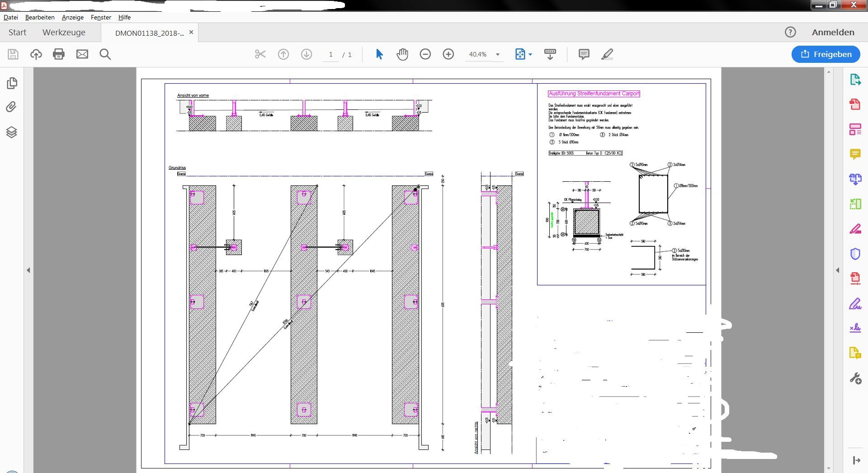Switch to the Werkzeuge tab
Image resolution: width=868 pixels, height=473 pixels.
(64, 33)
